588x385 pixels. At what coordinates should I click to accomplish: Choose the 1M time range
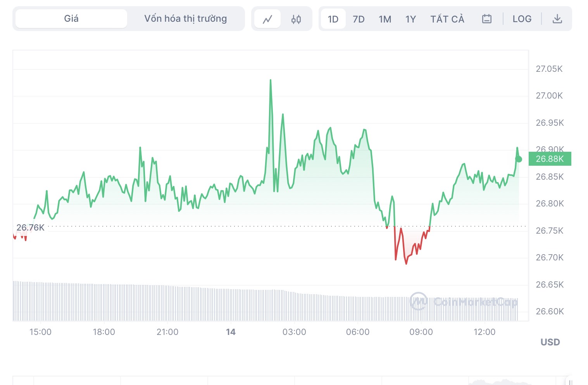(x=385, y=19)
